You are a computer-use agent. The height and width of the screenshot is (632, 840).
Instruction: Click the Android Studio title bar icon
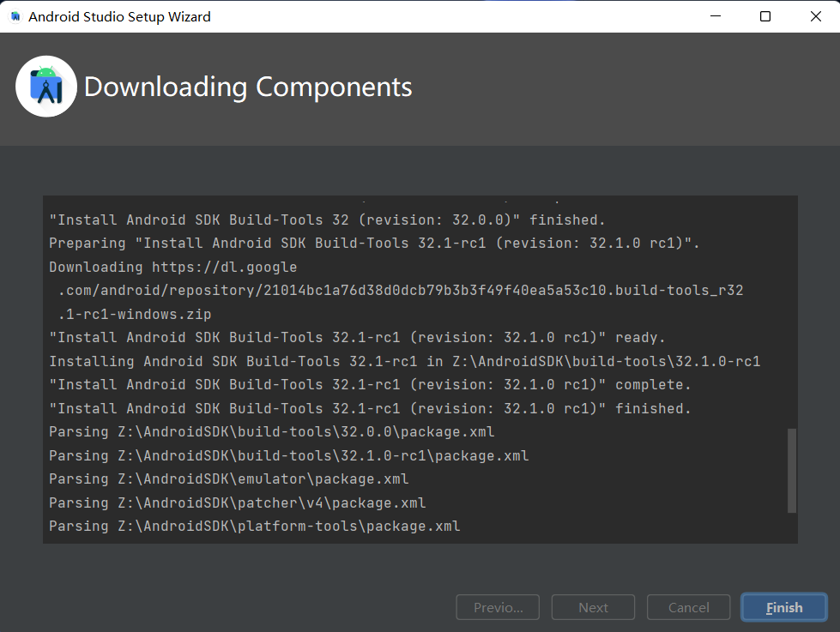pyautogui.click(x=15, y=16)
